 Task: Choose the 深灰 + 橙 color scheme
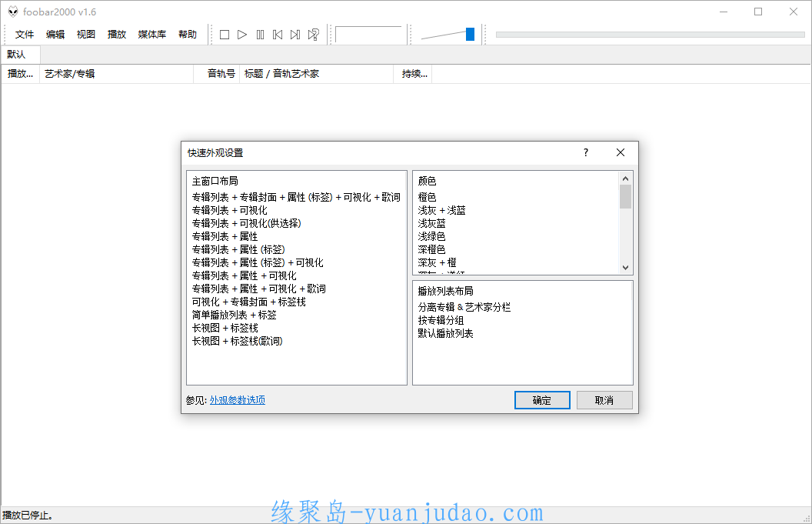point(437,263)
